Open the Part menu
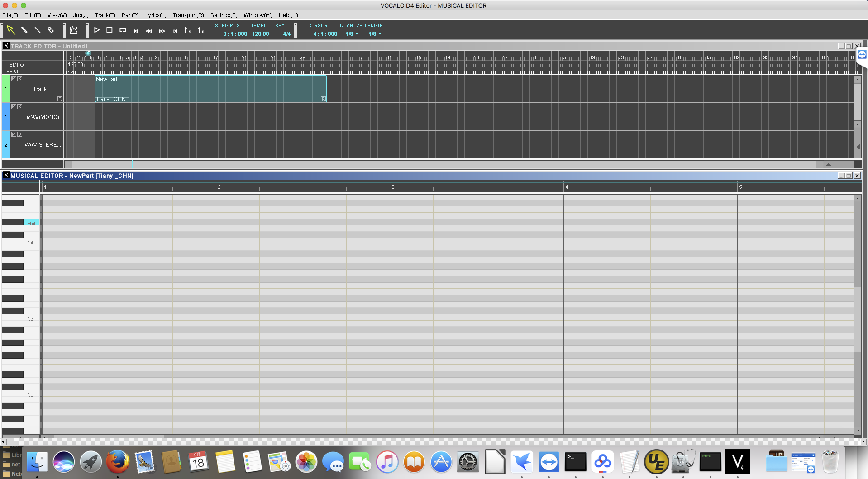 click(130, 15)
